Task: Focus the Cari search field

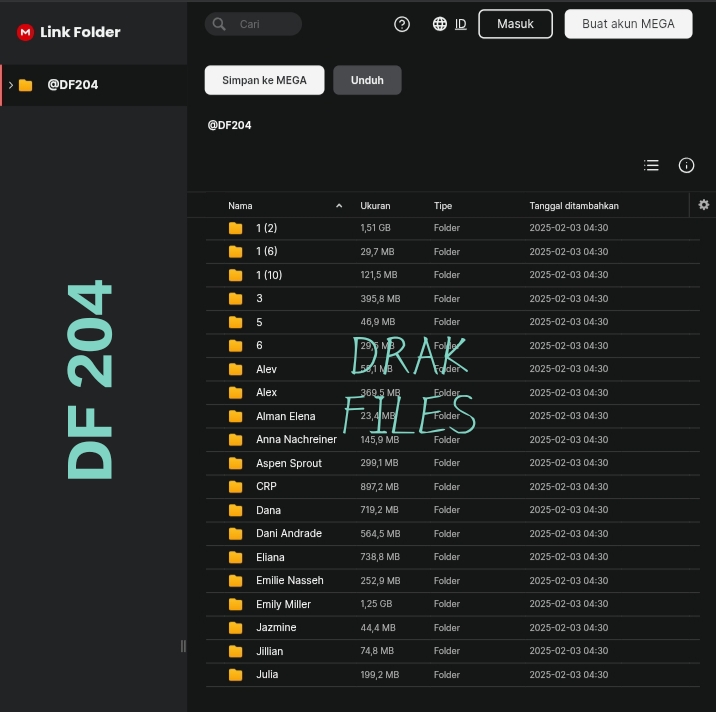Action: [253, 24]
